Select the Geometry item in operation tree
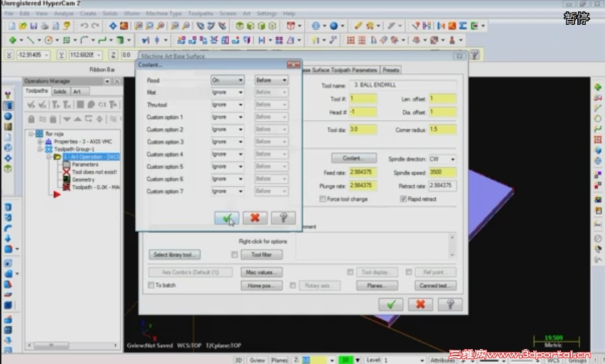The height and width of the screenshot is (364, 605). tap(83, 179)
